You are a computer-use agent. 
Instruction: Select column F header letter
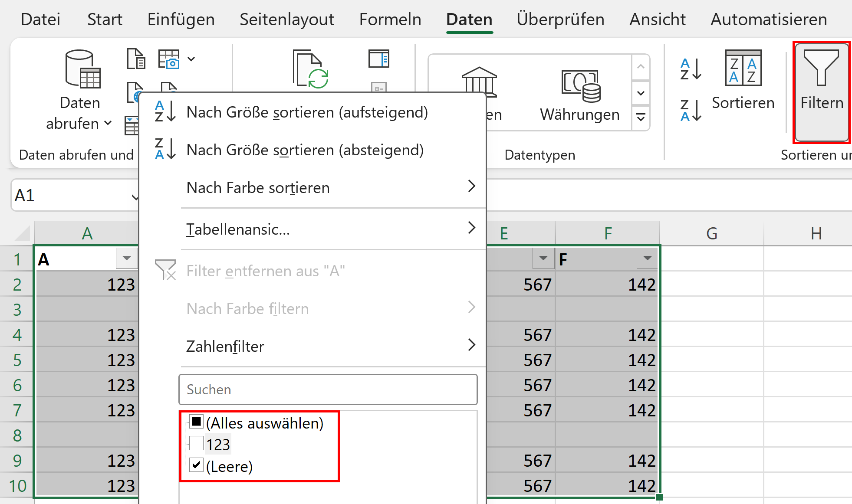pyautogui.click(x=608, y=233)
